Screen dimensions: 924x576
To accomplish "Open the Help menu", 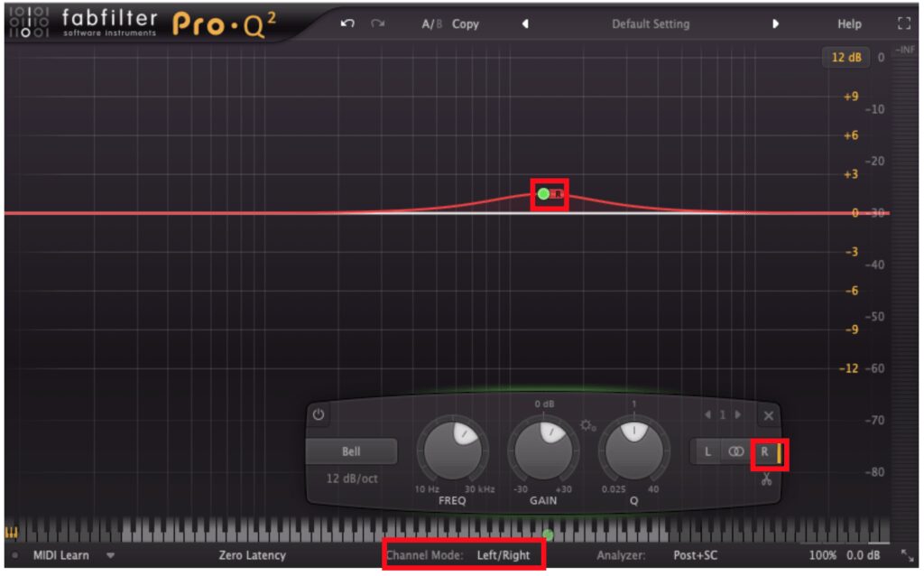I will coord(849,24).
